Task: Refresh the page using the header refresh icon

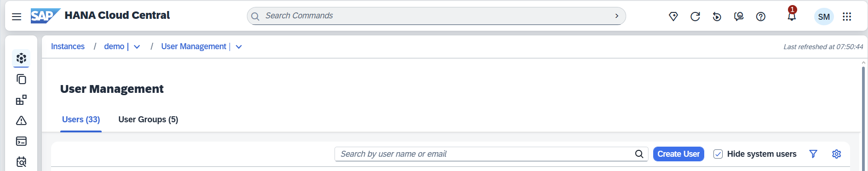Action: 695,17
